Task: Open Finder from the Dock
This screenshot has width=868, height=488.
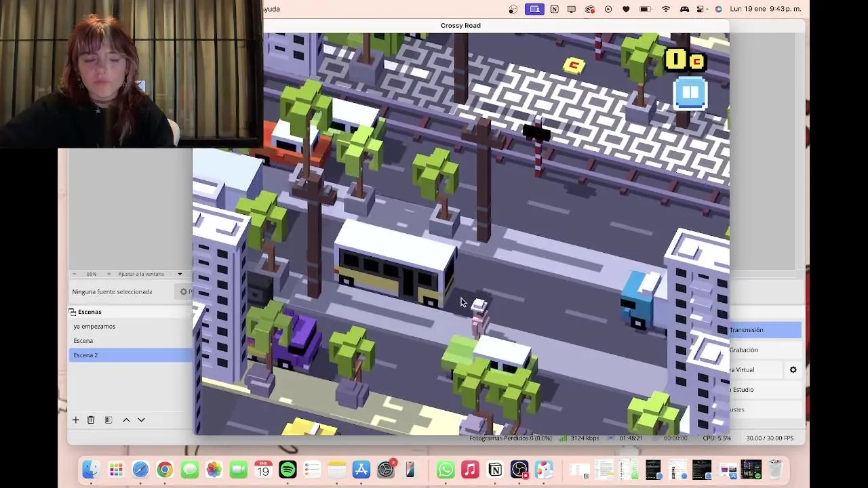Action: pos(91,469)
